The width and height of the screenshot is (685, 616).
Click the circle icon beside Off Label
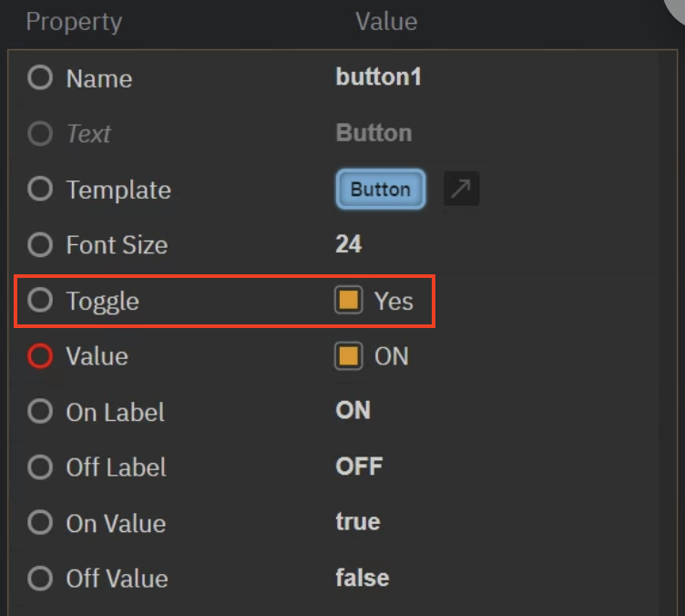coord(40,467)
